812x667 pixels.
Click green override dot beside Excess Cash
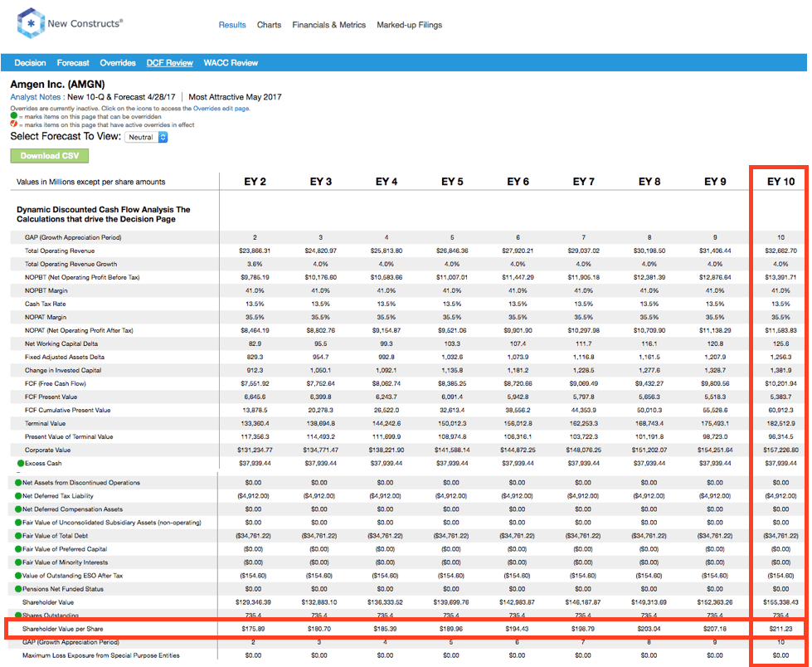pos(21,464)
